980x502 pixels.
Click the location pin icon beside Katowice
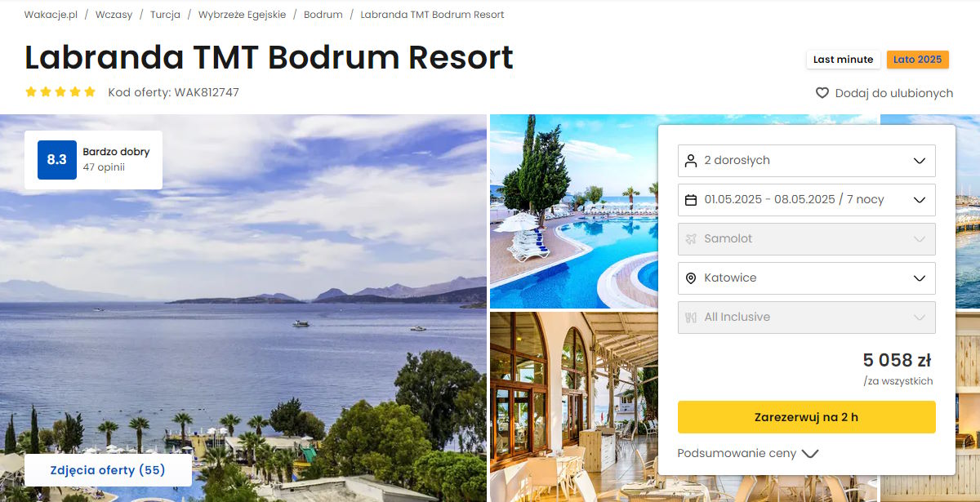[691, 278]
